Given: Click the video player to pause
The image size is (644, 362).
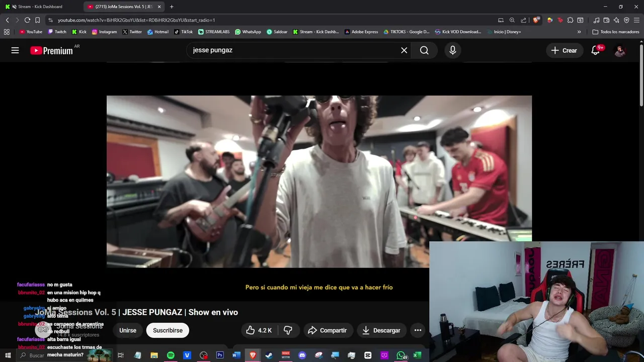Looking at the screenshot, I should tap(319, 182).
